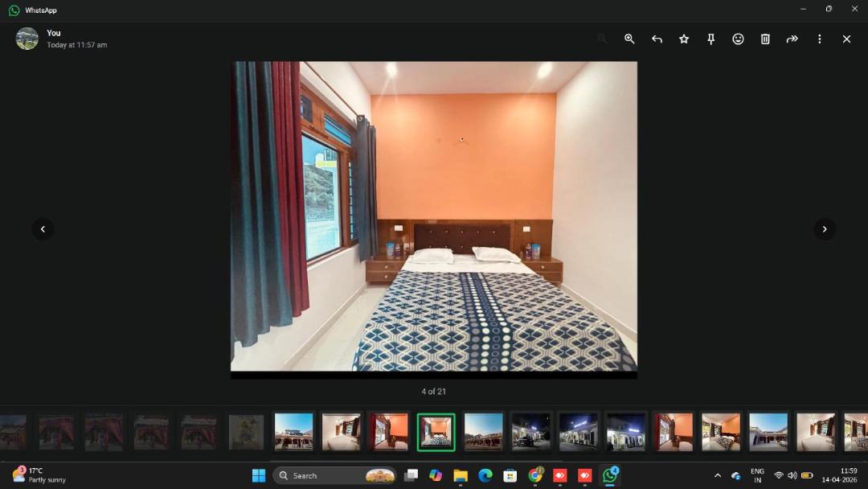
Task: Open the weather widget showing 17°C
Action: pyautogui.click(x=39, y=475)
